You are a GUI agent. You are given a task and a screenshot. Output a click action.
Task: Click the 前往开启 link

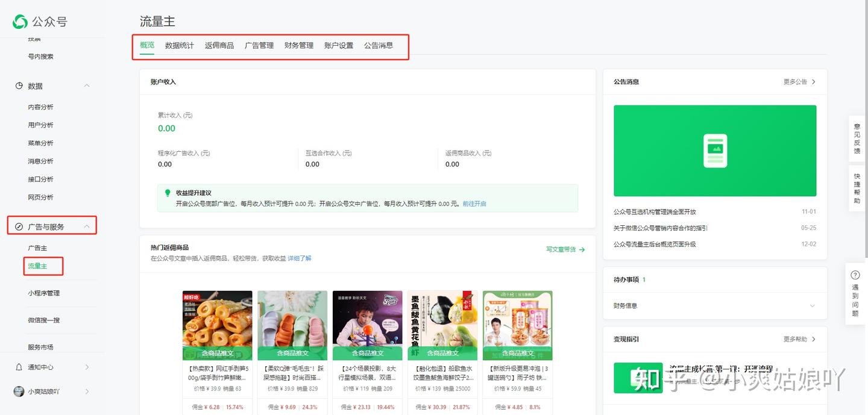pos(474,204)
